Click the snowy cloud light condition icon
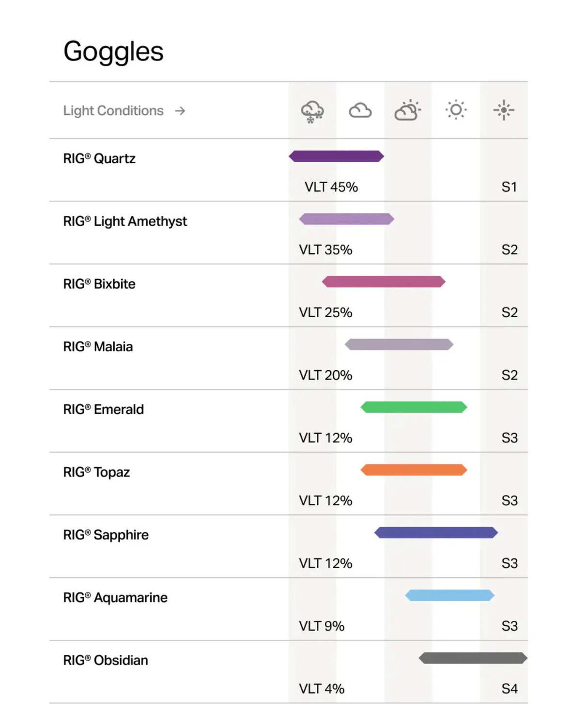 click(x=312, y=111)
